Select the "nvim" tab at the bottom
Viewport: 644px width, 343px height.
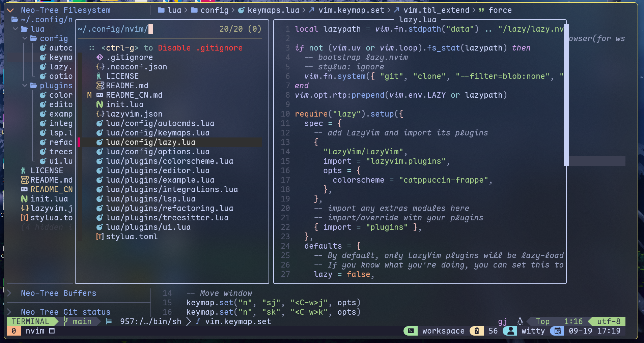pyautogui.click(x=35, y=331)
